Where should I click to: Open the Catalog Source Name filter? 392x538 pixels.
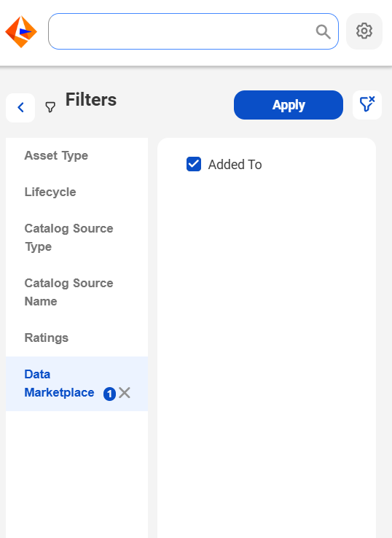(x=77, y=292)
